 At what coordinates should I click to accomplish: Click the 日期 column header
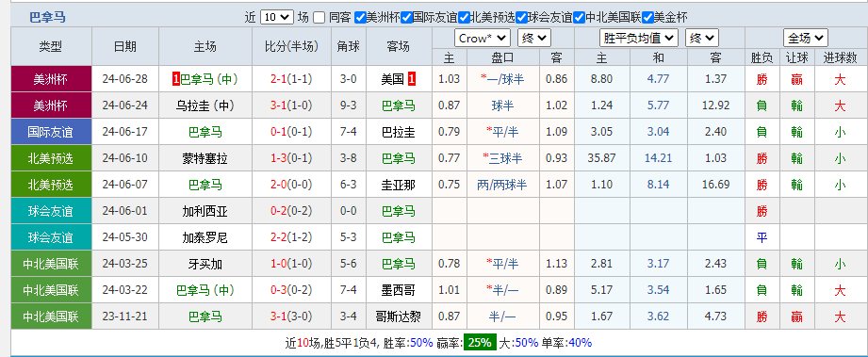tap(125, 46)
